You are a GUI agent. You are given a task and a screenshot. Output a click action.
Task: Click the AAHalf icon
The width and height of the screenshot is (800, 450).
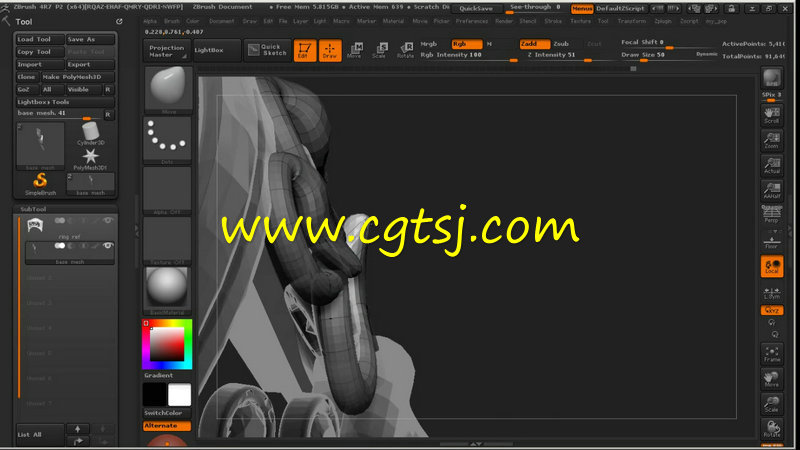[x=771, y=190]
